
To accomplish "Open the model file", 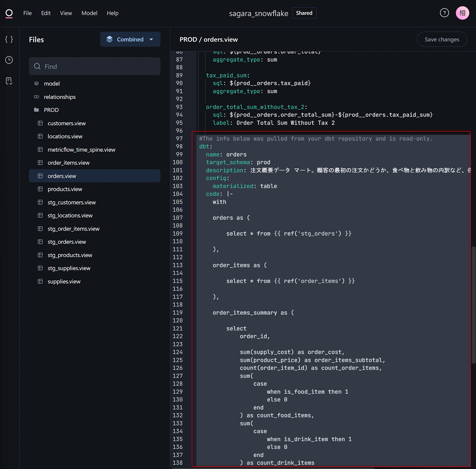I will [x=95, y=83].
